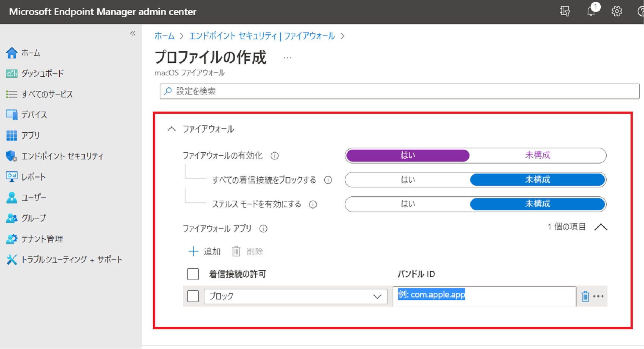The width and height of the screenshot is (644, 349).
Task: Open the ellipsis menu beside プロファイルの作成
Action: coord(287,58)
